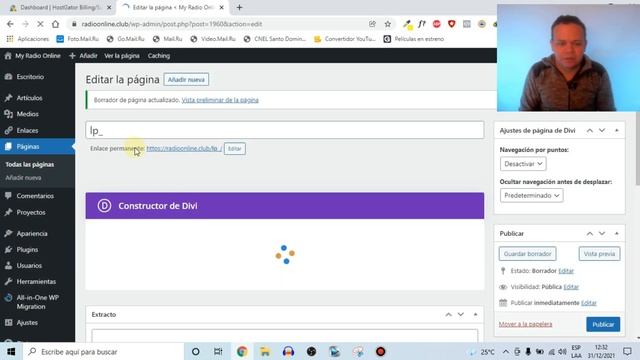Click Añadir nueva button next to title
640x360 pixels.
click(186, 80)
